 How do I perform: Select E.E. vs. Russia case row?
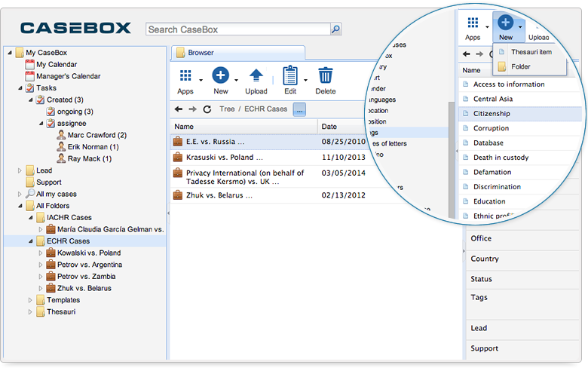tap(269, 142)
